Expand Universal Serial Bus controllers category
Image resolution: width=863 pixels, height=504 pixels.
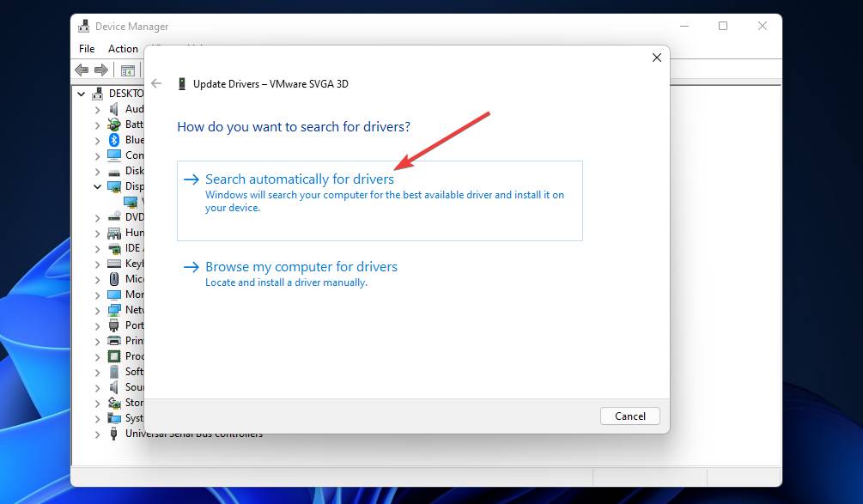[x=97, y=434]
